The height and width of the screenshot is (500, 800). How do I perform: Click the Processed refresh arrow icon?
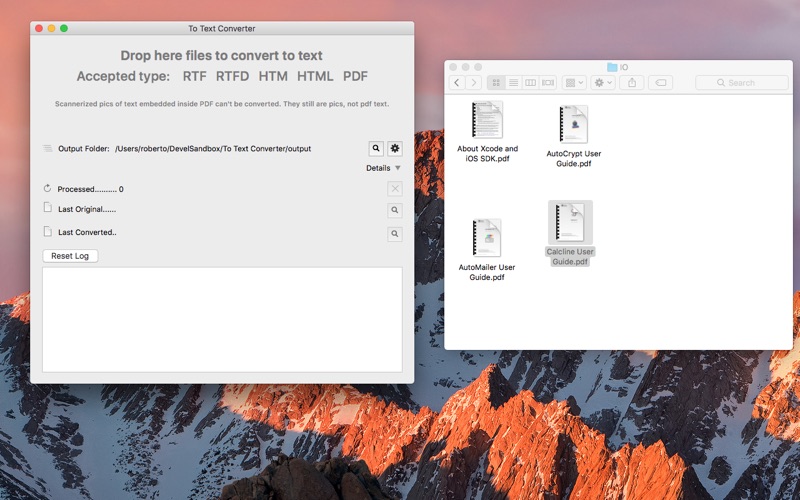tap(47, 188)
